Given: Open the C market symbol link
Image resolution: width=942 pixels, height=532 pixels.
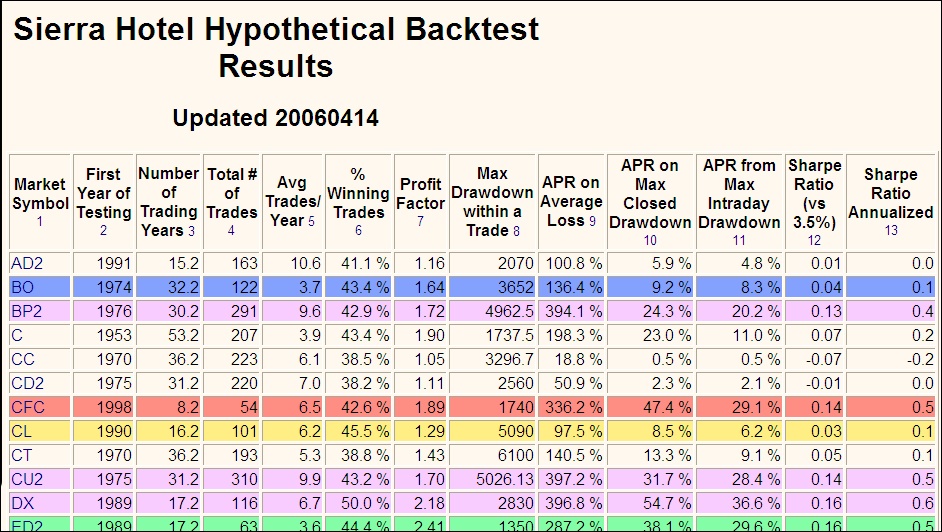Looking at the screenshot, I should 17,335.
